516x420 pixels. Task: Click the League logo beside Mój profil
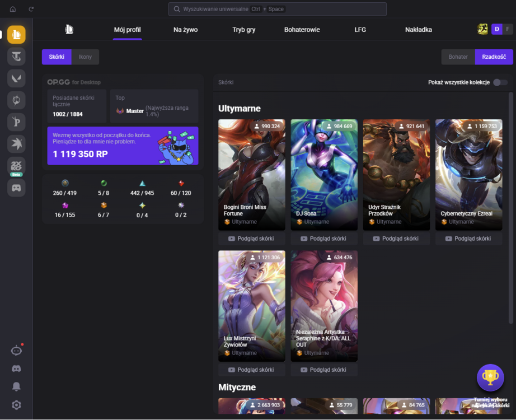pyautogui.click(x=69, y=30)
